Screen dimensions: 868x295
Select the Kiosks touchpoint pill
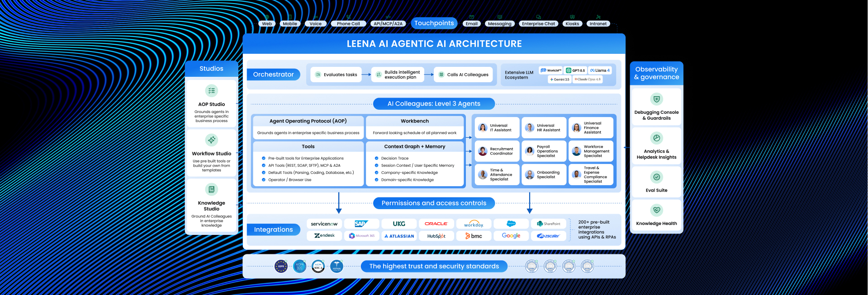tap(572, 24)
